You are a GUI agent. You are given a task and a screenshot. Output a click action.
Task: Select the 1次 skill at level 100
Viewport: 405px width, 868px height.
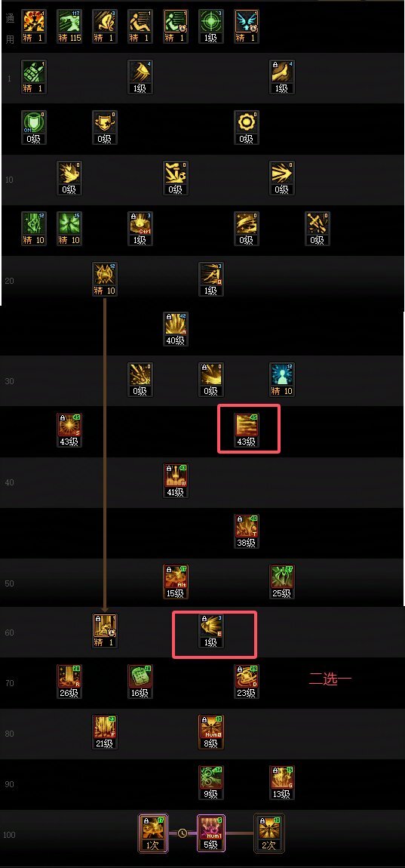click(152, 833)
